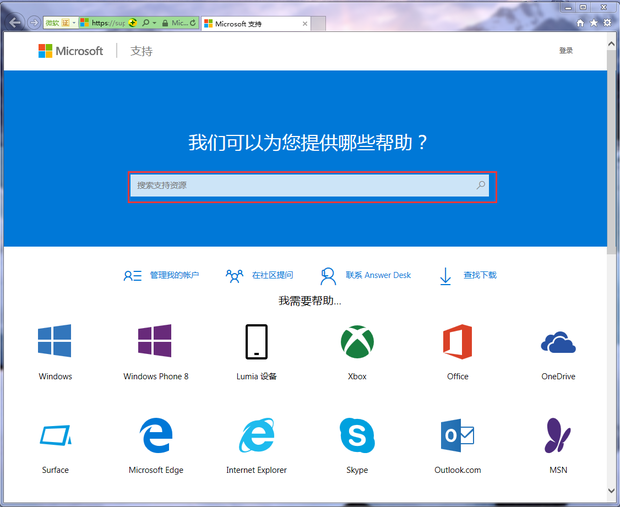Select the Skype icon
Image resolution: width=620 pixels, height=507 pixels.
[357, 435]
